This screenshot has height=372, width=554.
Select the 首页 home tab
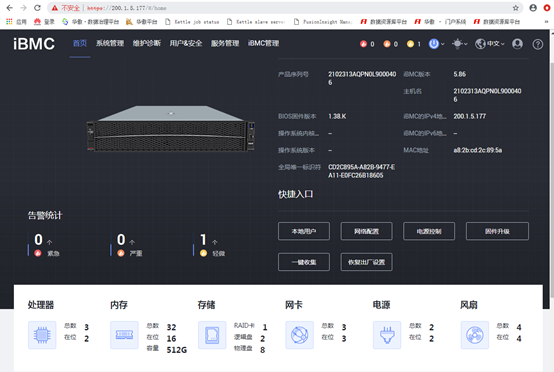80,43
